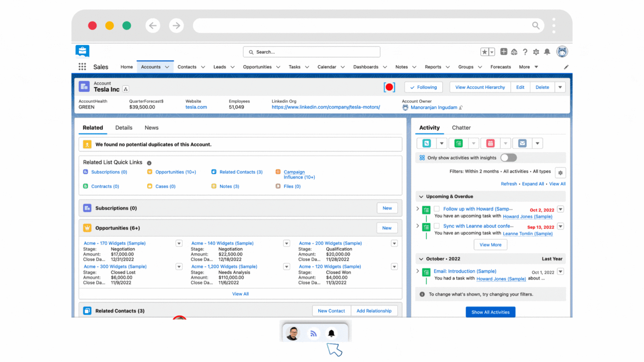Open the Setup gear icon

pyautogui.click(x=536, y=52)
